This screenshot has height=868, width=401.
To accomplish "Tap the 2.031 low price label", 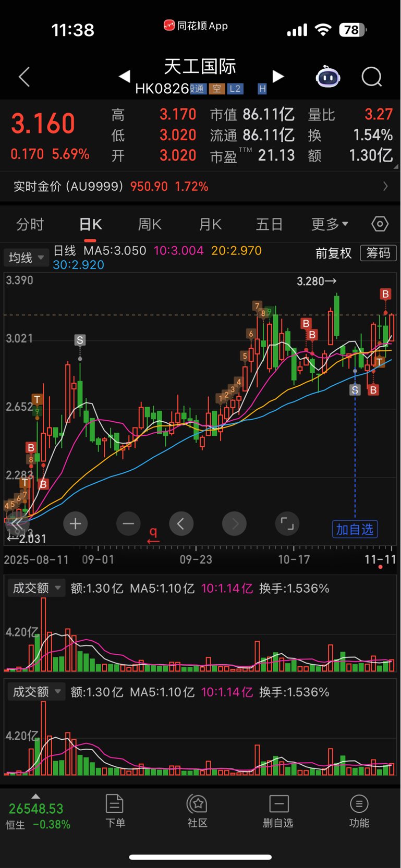I will click(27, 539).
